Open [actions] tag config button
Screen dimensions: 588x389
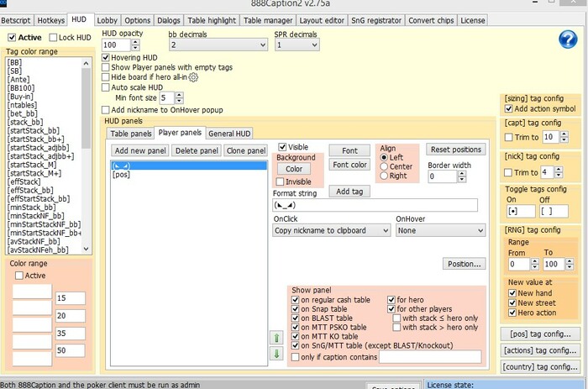pyautogui.click(x=540, y=350)
